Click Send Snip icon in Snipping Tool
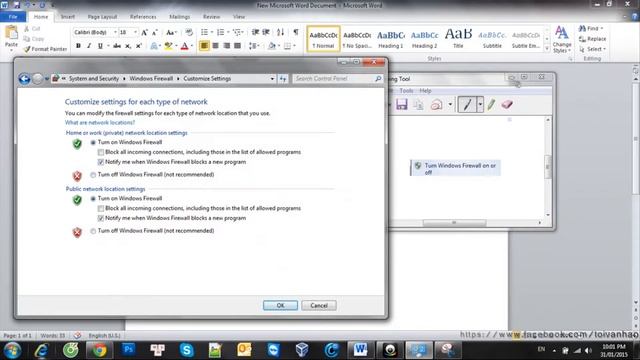The image size is (640, 360). click(x=436, y=104)
